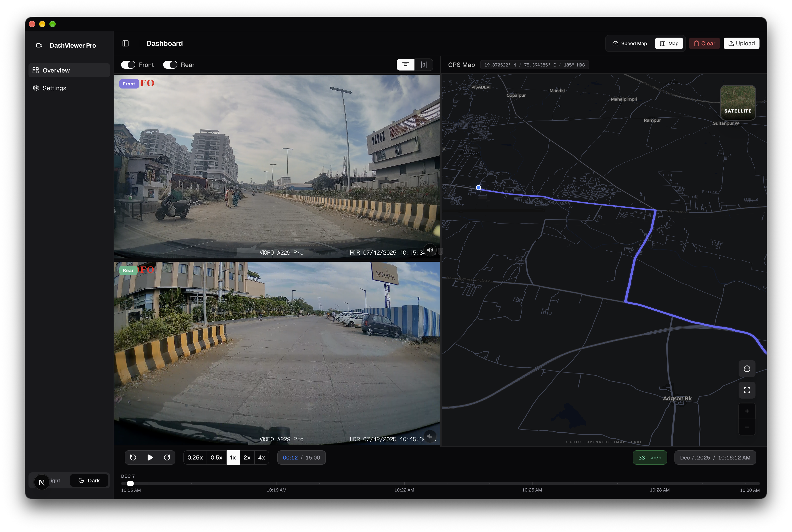This screenshot has height=532, width=792.
Task: Set playback speed to 2x
Action: 247,458
